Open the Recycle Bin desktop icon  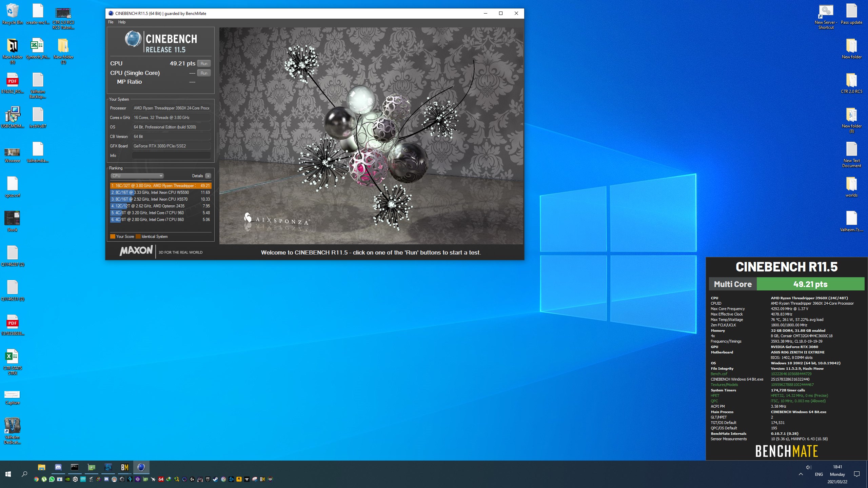click(x=12, y=14)
